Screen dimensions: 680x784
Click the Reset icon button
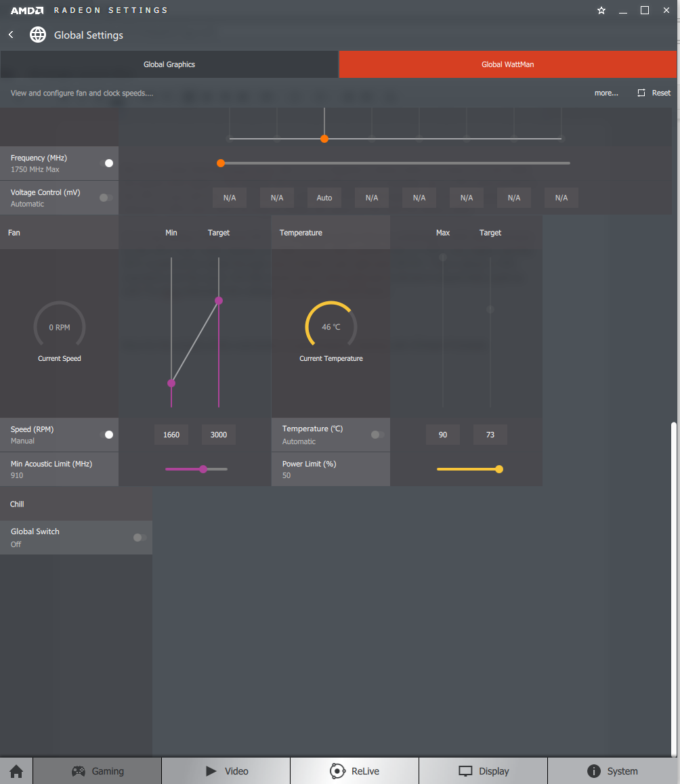pyautogui.click(x=641, y=93)
